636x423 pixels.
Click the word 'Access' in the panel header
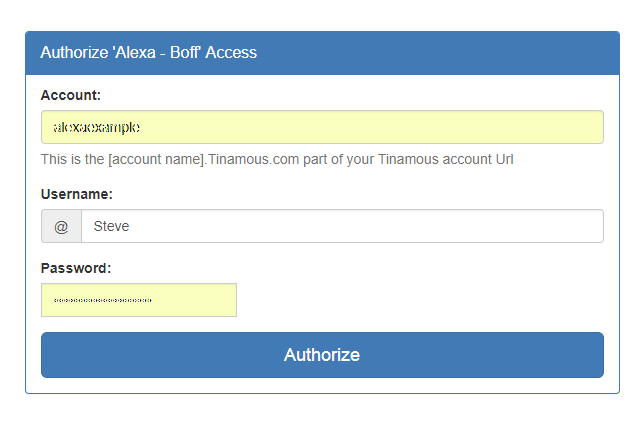pos(231,53)
